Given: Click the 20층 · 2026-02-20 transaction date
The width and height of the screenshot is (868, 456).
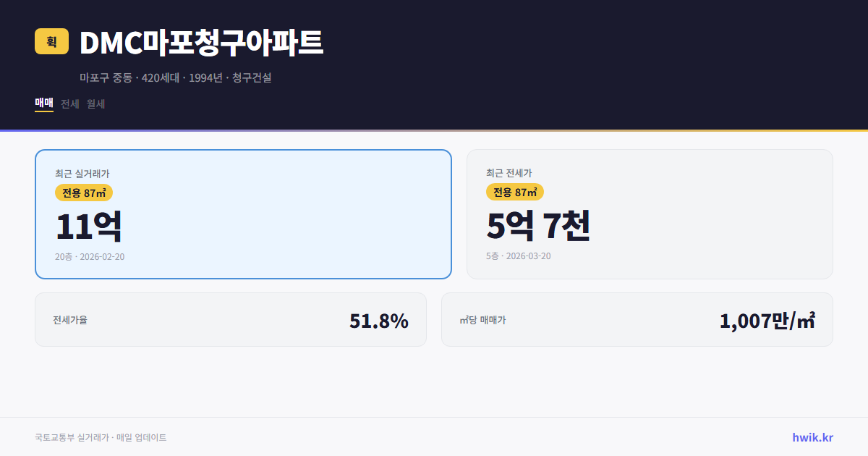Looking at the screenshot, I should (x=89, y=256).
